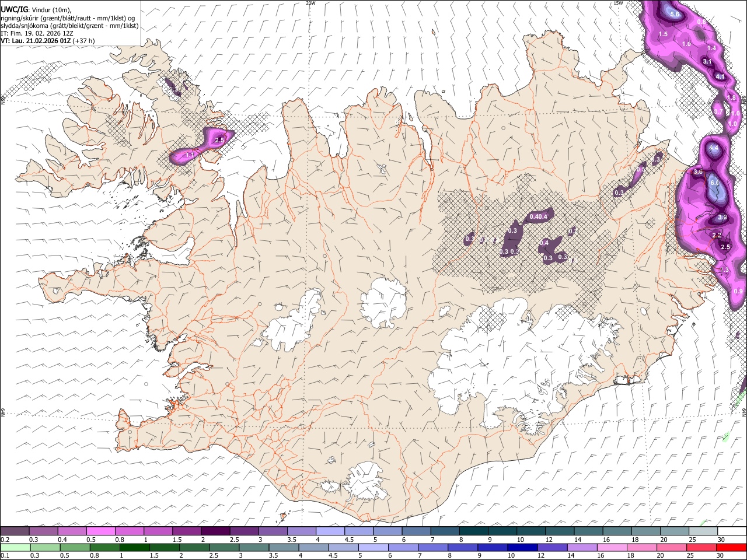Image resolution: width=747 pixels, height=560 pixels.
Task: Click the 'IT: Fim. 19. 02. 2026 12Z' line
Action: click(x=37, y=33)
